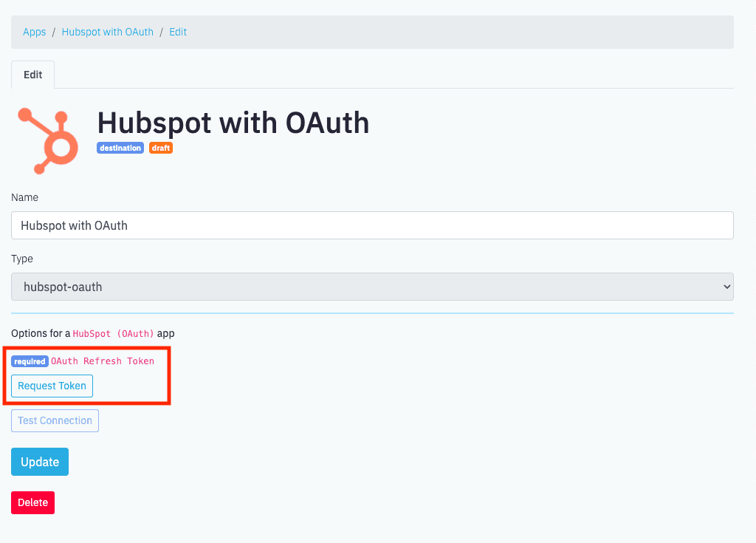Click the Edit breadcrumb link
756x543 pixels.
click(x=178, y=32)
